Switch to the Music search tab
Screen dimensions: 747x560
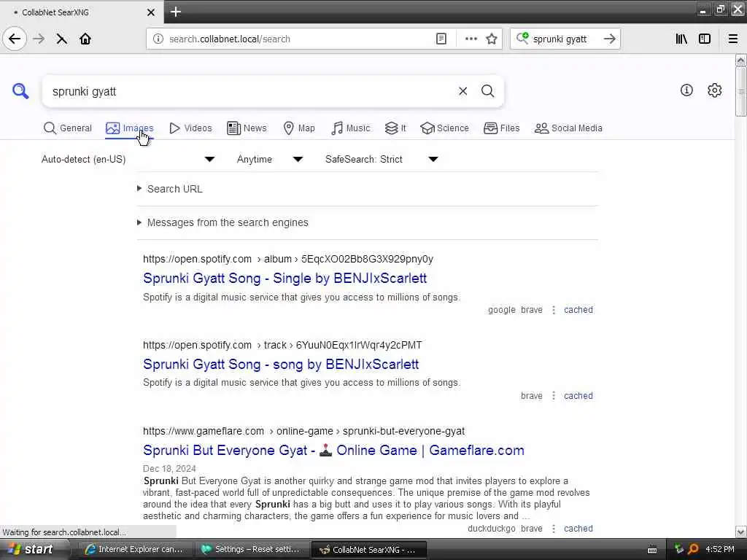click(x=351, y=128)
